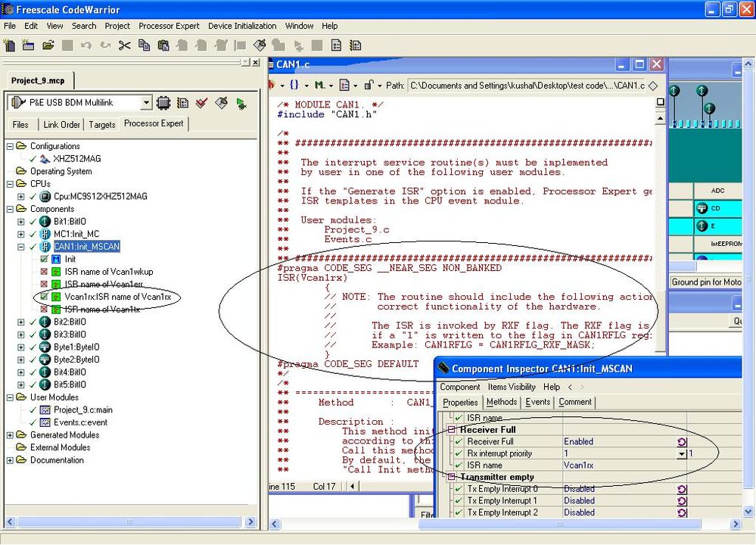Open the Project menu
The height and width of the screenshot is (545, 756).
coord(117,26)
